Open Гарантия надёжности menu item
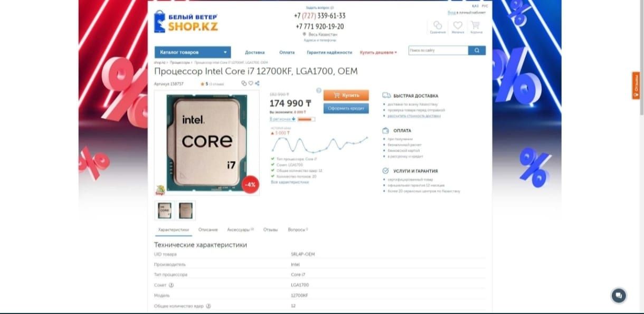 pyautogui.click(x=329, y=52)
